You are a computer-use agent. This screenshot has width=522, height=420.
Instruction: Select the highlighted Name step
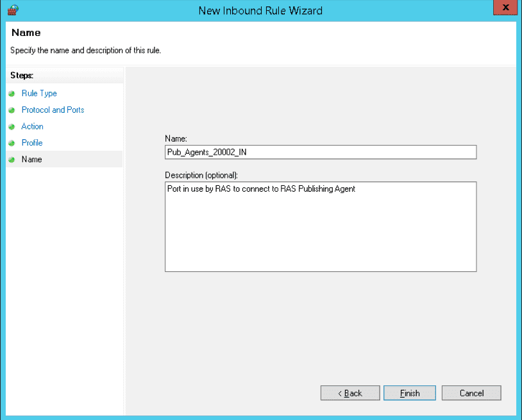point(31,159)
